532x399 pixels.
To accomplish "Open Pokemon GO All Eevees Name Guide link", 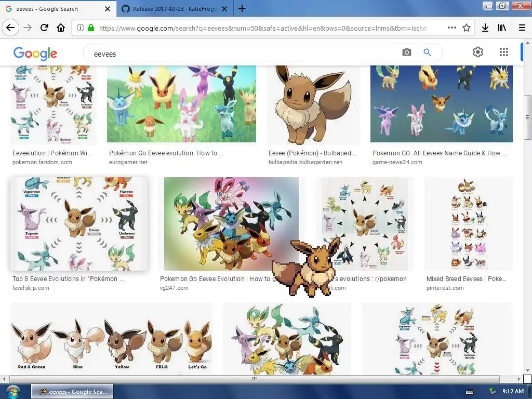I will [x=440, y=153].
